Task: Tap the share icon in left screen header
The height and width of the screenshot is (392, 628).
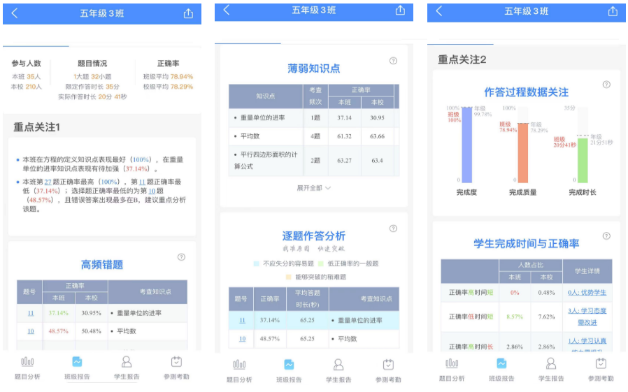Action: tap(188, 13)
